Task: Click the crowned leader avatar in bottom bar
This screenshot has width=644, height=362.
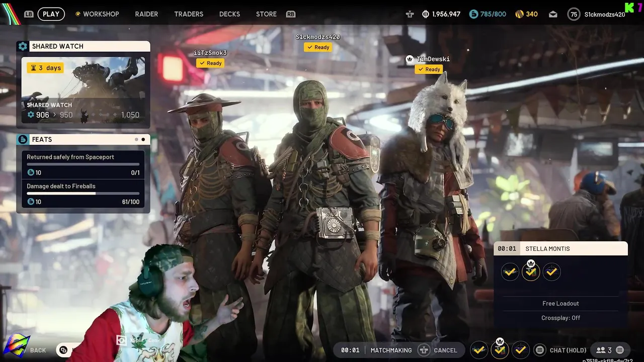Action: 500,349
